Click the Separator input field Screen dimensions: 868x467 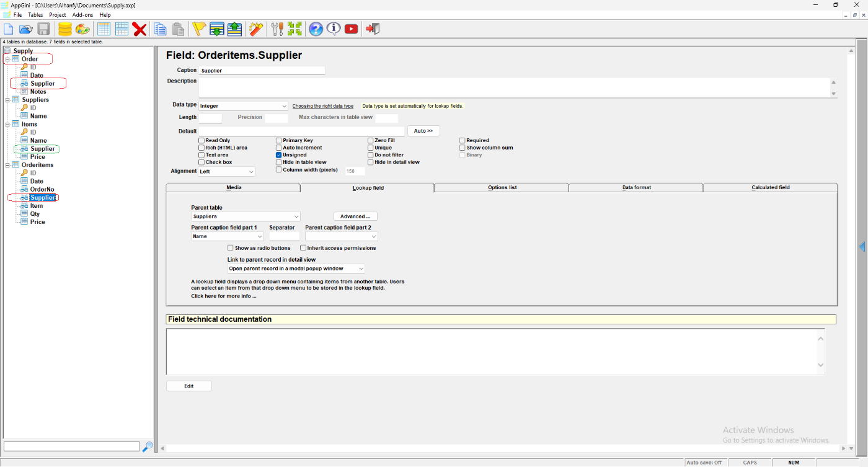coord(285,236)
